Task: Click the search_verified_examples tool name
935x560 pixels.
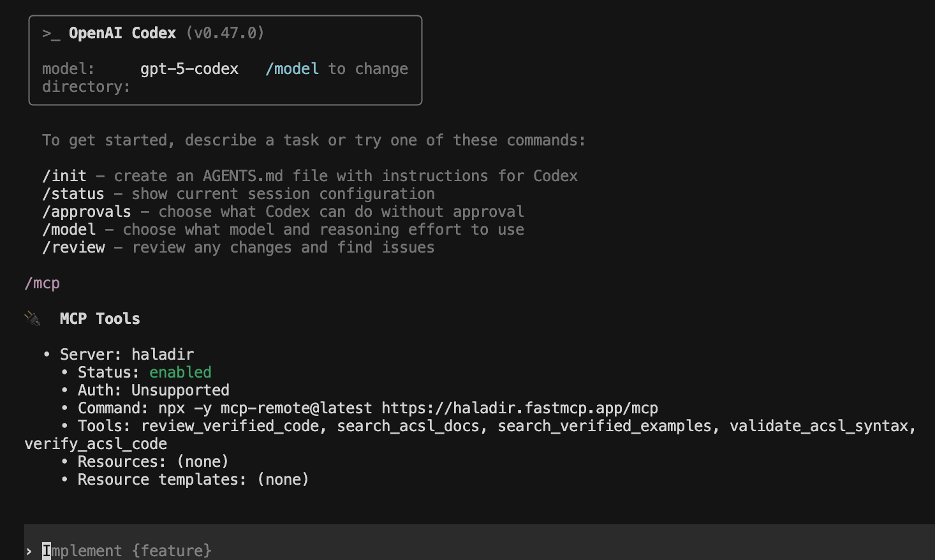Action: pos(605,426)
